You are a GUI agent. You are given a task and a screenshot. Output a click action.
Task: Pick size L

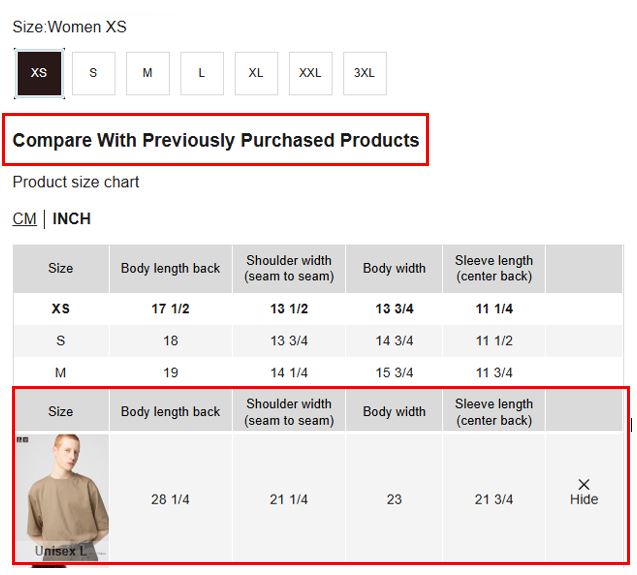pos(202,73)
